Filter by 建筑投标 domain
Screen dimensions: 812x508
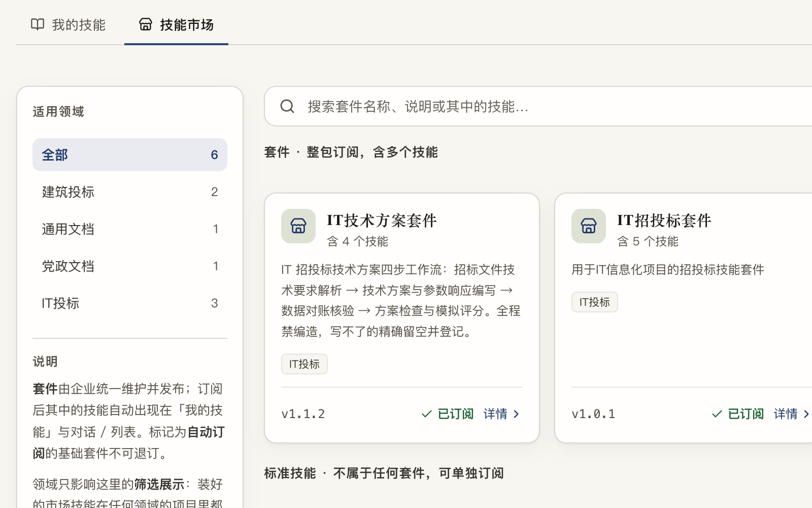130,192
